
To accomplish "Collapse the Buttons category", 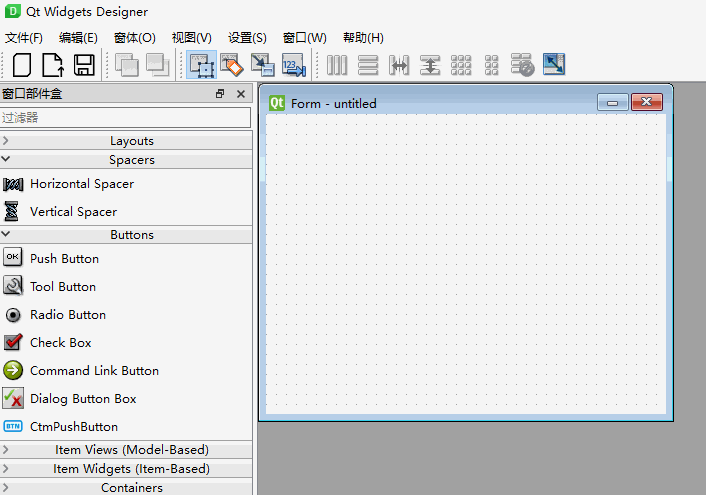I will click(126, 235).
